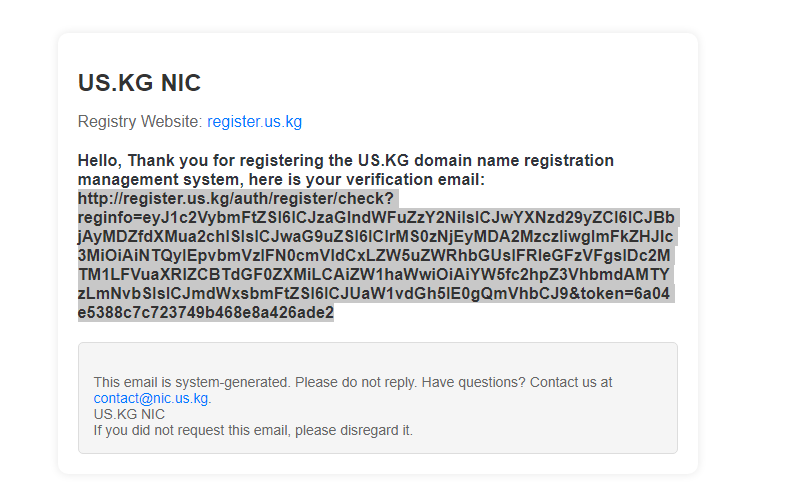Click the contact@nic.us.kg email link
The image size is (787, 497).
tap(151, 398)
